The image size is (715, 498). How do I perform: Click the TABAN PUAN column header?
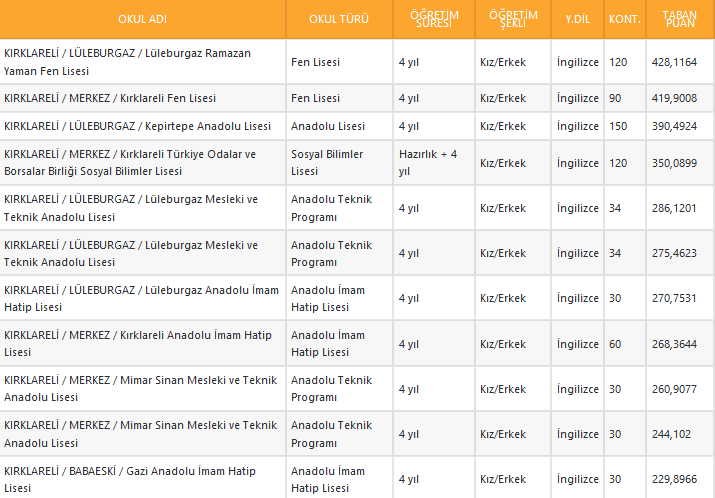click(680, 20)
